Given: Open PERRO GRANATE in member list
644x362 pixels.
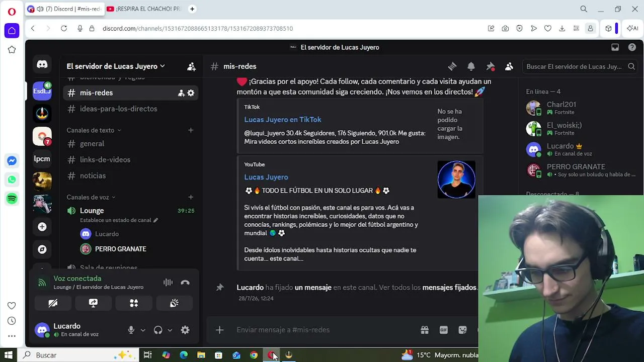Looking at the screenshot, I should tap(581, 170).
